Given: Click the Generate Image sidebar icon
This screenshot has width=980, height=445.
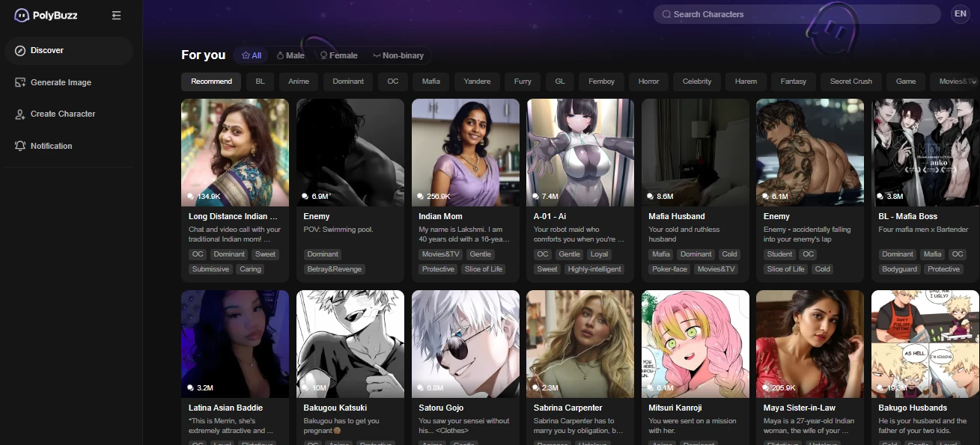Looking at the screenshot, I should pos(20,82).
